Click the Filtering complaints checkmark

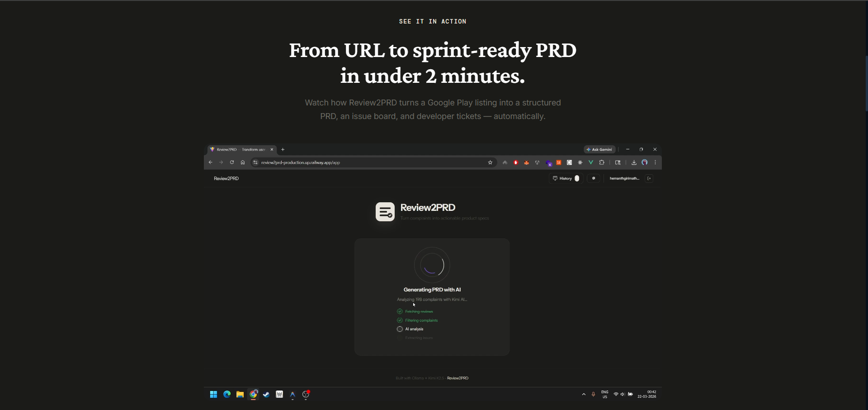(x=400, y=320)
